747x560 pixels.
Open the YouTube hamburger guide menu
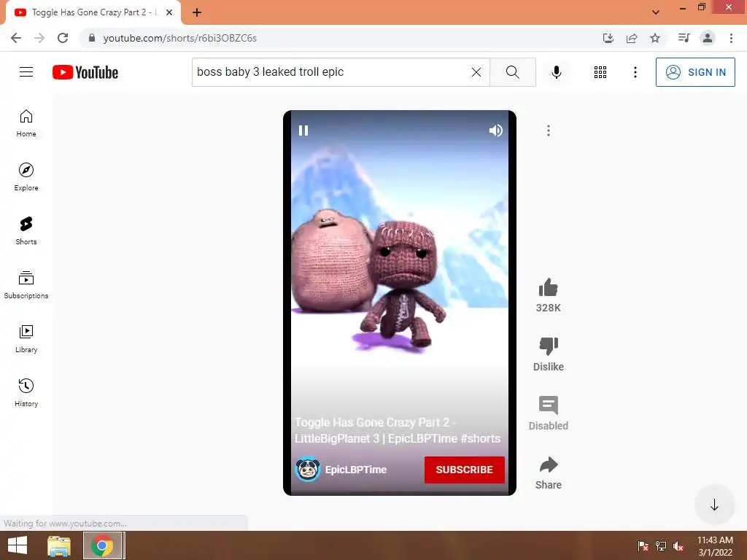point(26,72)
